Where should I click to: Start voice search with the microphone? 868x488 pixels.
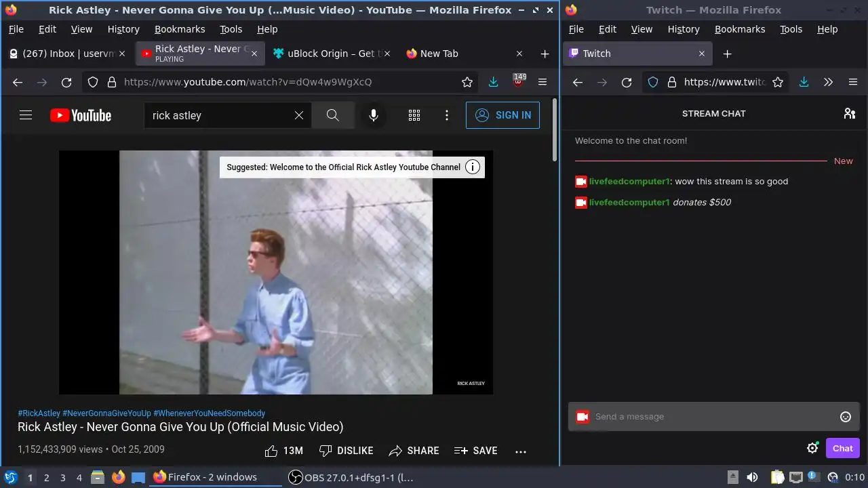(374, 115)
